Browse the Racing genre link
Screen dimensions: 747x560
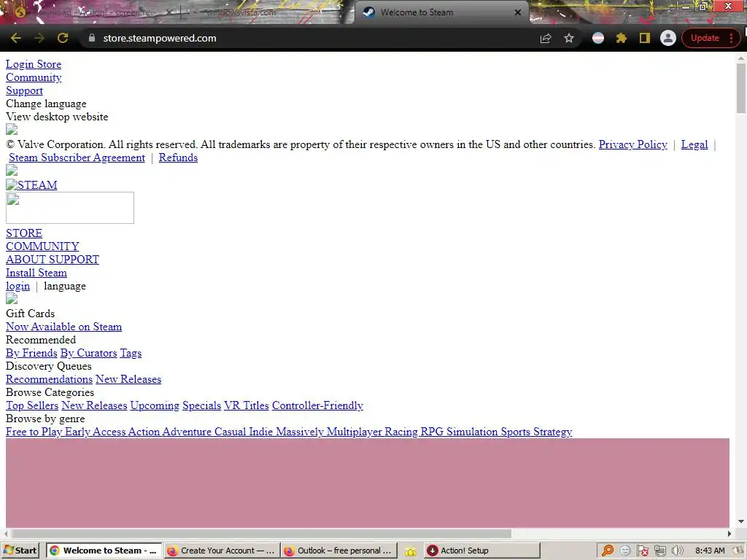pos(401,432)
